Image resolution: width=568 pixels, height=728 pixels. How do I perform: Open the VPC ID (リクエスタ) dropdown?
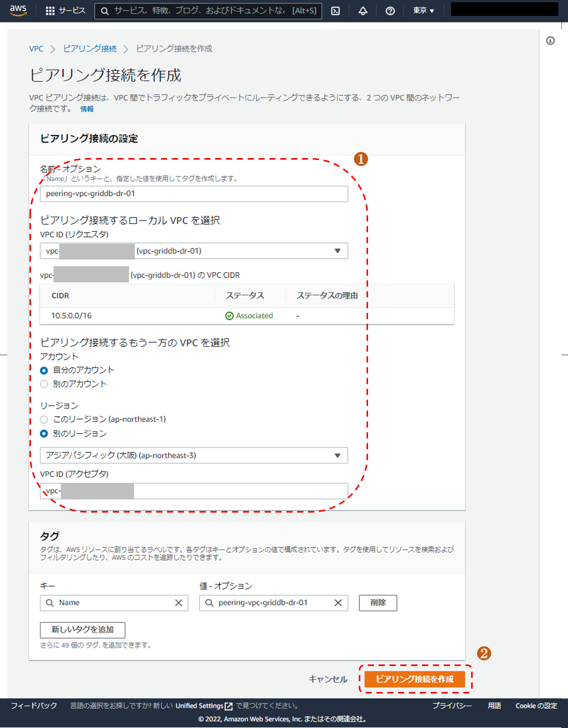point(194,251)
